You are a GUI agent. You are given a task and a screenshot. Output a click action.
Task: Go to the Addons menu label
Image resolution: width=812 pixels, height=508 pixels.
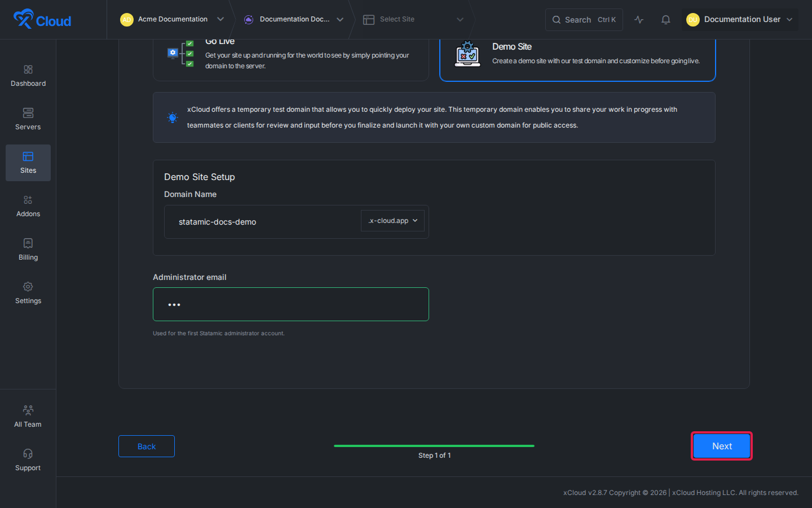pos(28,214)
